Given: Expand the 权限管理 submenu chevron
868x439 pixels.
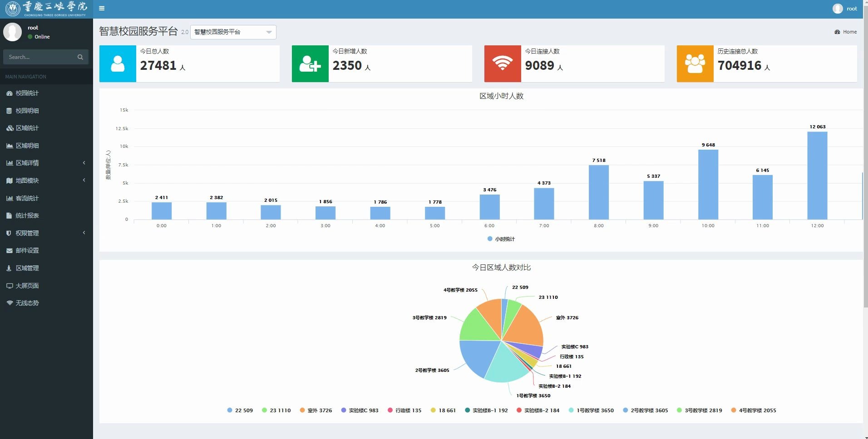Looking at the screenshot, I should click(x=84, y=233).
